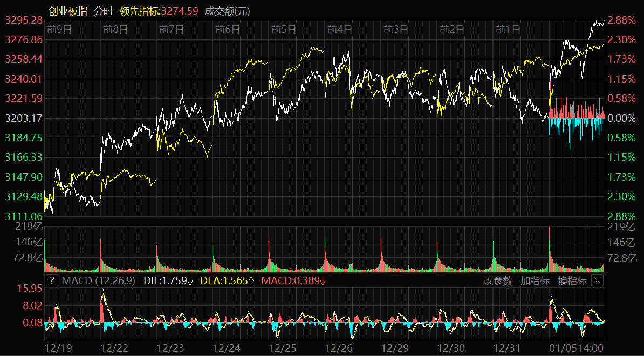
Task: Select the 前7日 day column header
Action: tap(172, 30)
